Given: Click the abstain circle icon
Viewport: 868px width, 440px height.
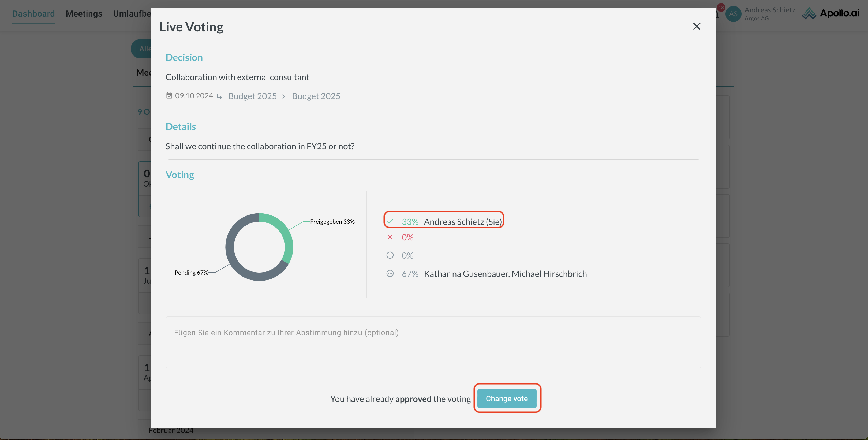Looking at the screenshot, I should [390, 255].
